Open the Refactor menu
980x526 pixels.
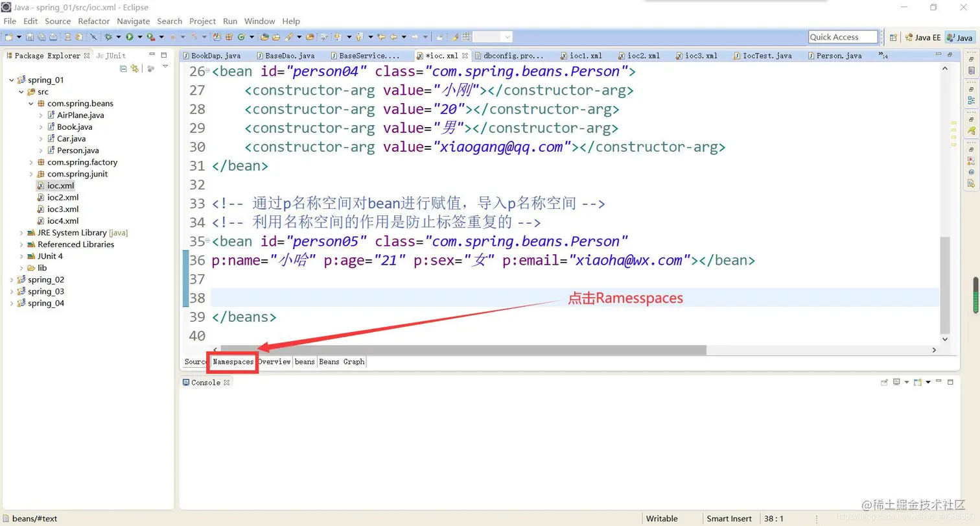(94, 21)
